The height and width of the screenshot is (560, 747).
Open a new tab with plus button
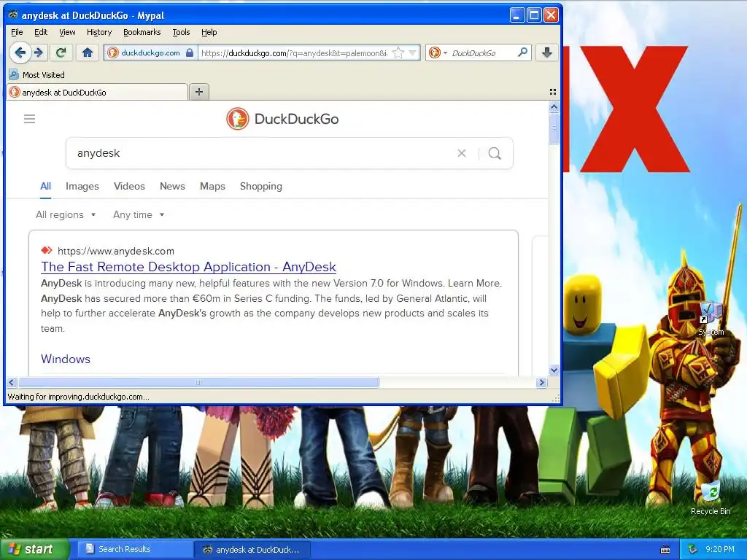click(199, 92)
